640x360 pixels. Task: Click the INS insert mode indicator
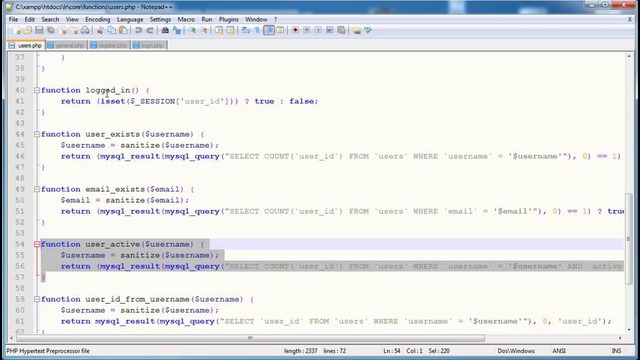coord(616,351)
